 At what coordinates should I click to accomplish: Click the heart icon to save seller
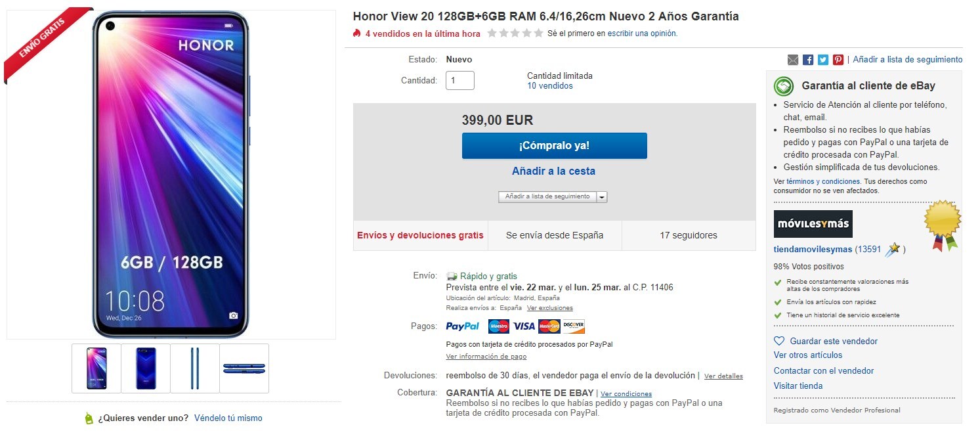[x=780, y=342]
